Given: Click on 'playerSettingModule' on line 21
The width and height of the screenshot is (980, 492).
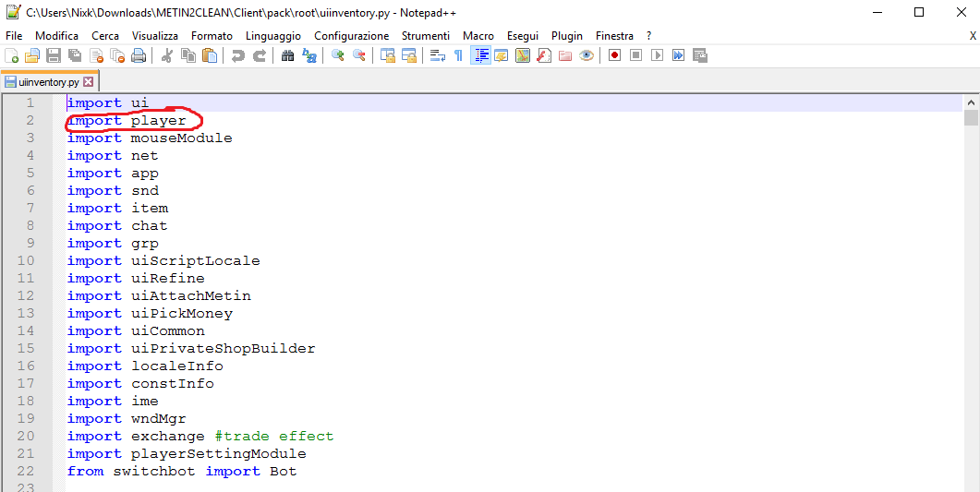Looking at the screenshot, I should tap(218, 453).
